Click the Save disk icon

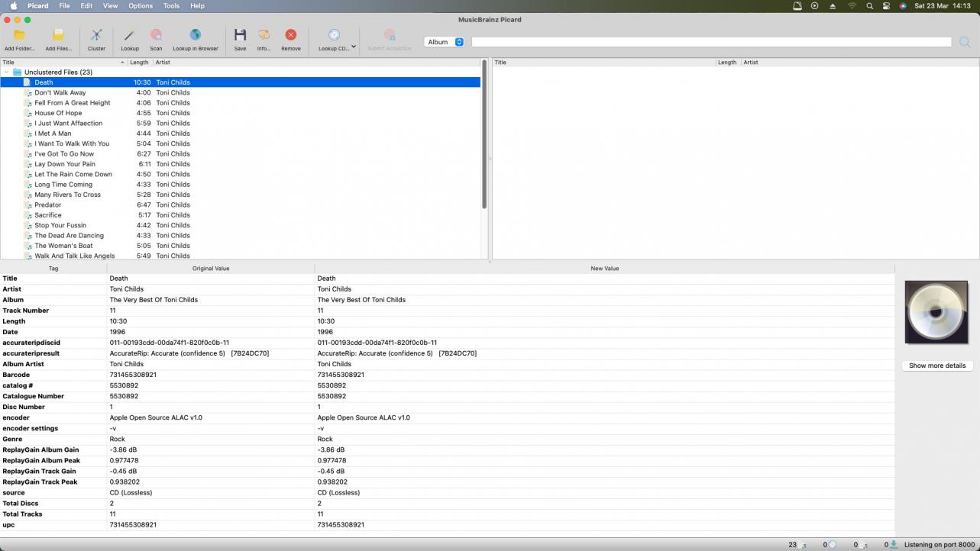240,36
